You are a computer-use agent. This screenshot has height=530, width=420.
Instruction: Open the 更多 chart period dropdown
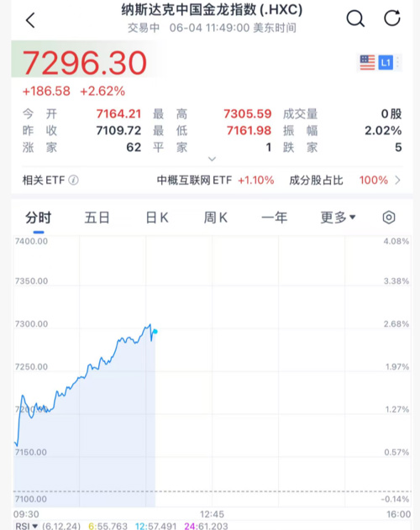tap(338, 218)
